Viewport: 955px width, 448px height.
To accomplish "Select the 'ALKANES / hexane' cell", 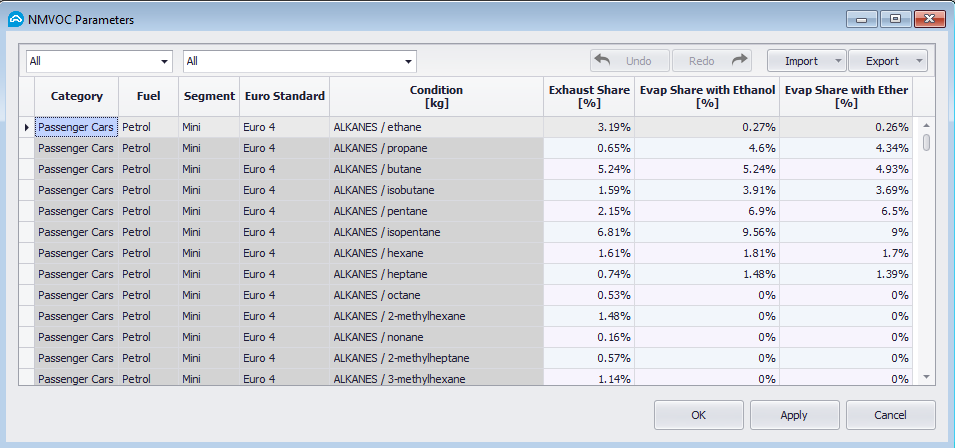I will [x=436, y=253].
